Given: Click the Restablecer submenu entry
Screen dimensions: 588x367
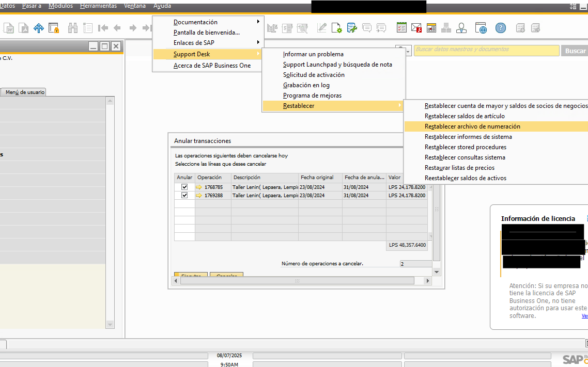Looking at the screenshot, I should pyautogui.click(x=333, y=106).
